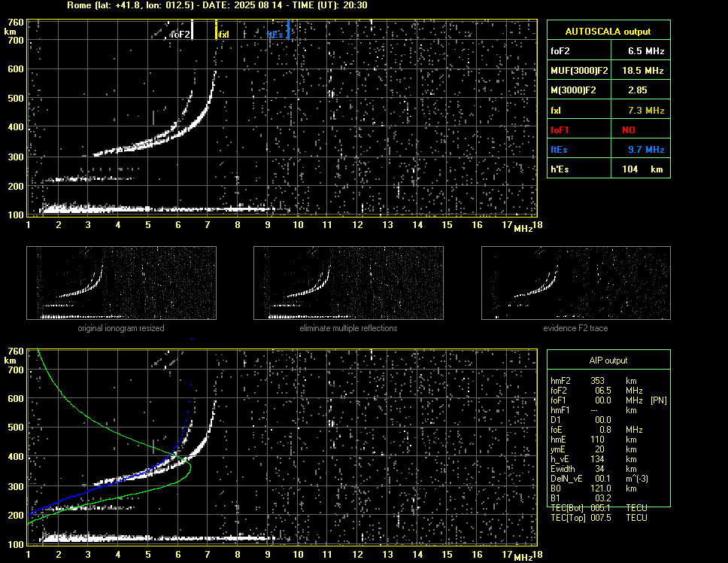Image resolution: width=728 pixels, height=563 pixels.
Task: Open the original ionogram resized thumbnail
Action: pos(121,283)
